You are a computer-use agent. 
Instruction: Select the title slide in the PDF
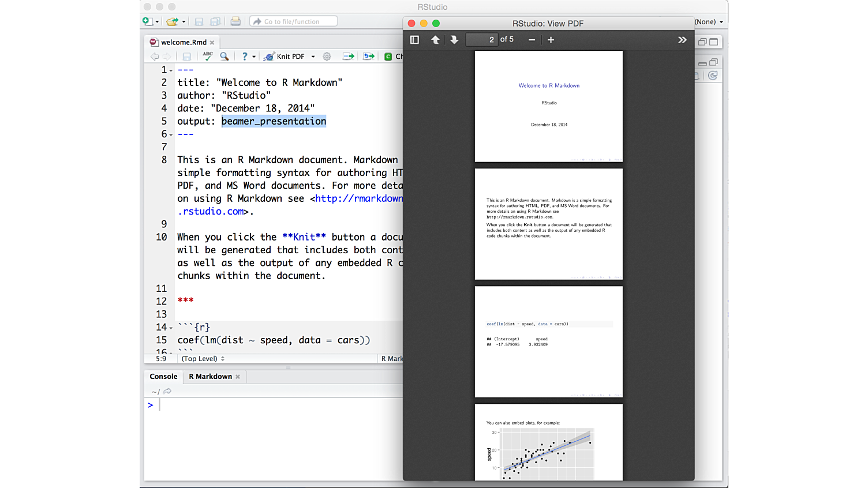click(548, 106)
